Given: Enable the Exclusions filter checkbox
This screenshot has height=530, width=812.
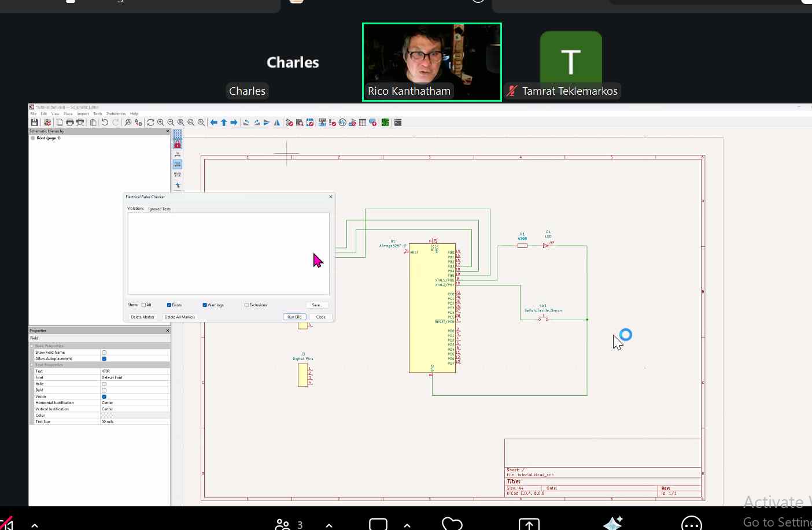Looking at the screenshot, I should click(x=247, y=305).
